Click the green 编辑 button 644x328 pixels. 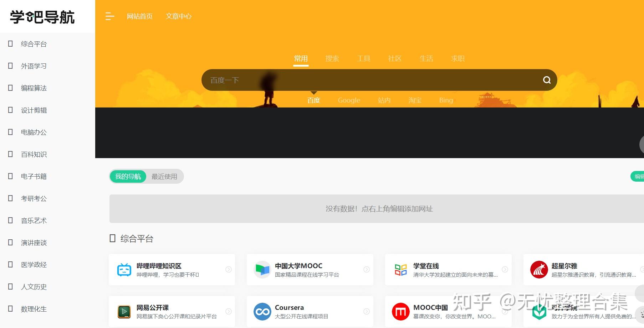(638, 176)
